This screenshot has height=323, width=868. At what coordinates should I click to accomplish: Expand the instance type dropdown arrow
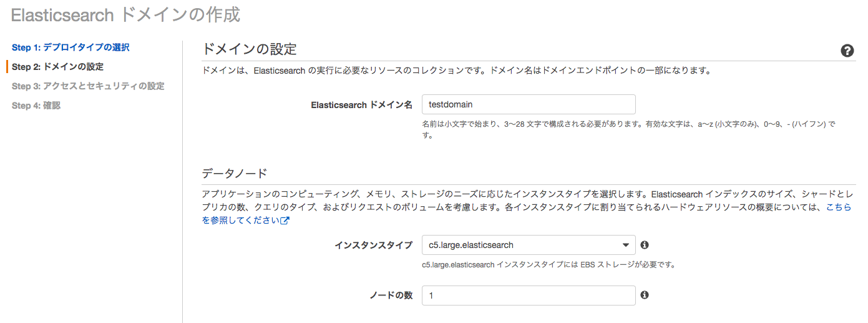click(626, 245)
